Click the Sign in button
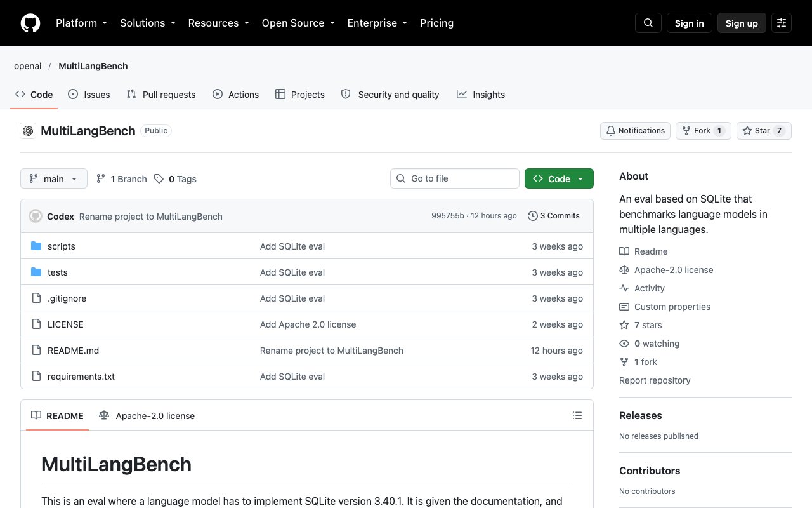 coord(690,23)
